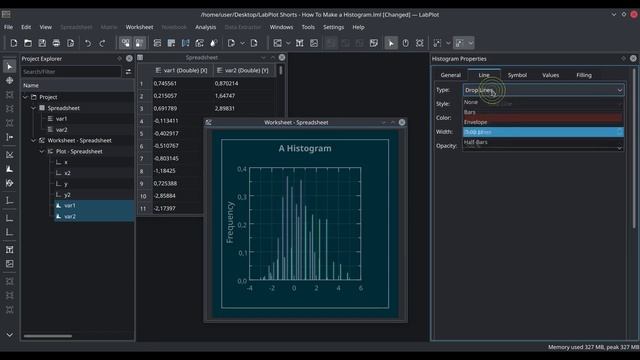Click the Project Explorer horizontal scrollbar
640x360 pixels.
[x=48, y=336]
